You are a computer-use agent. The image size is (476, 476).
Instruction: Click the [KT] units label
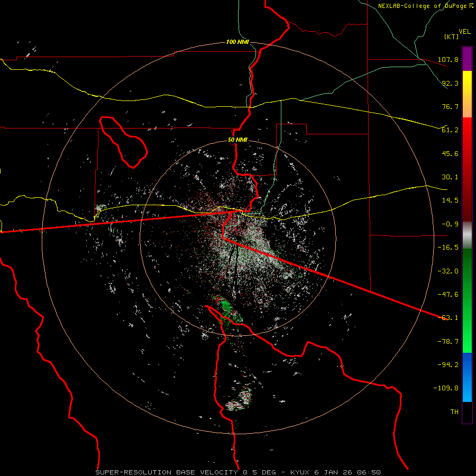[x=452, y=36]
